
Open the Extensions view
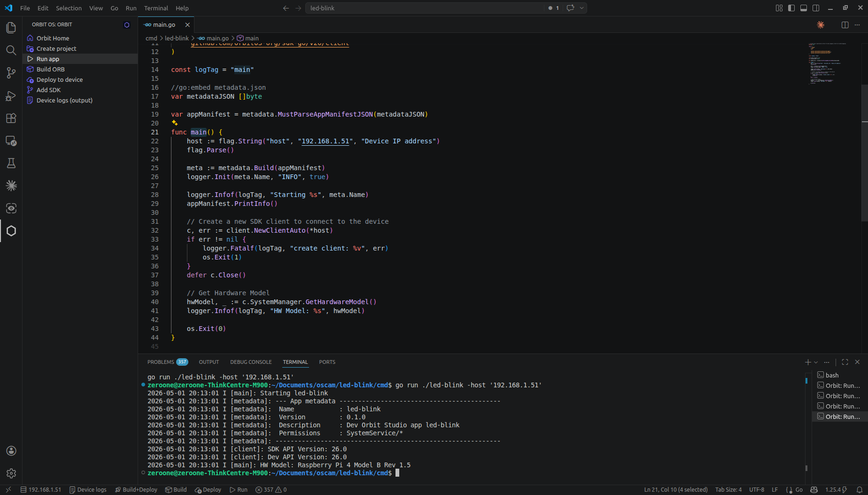pyautogui.click(x=11, y=118)
